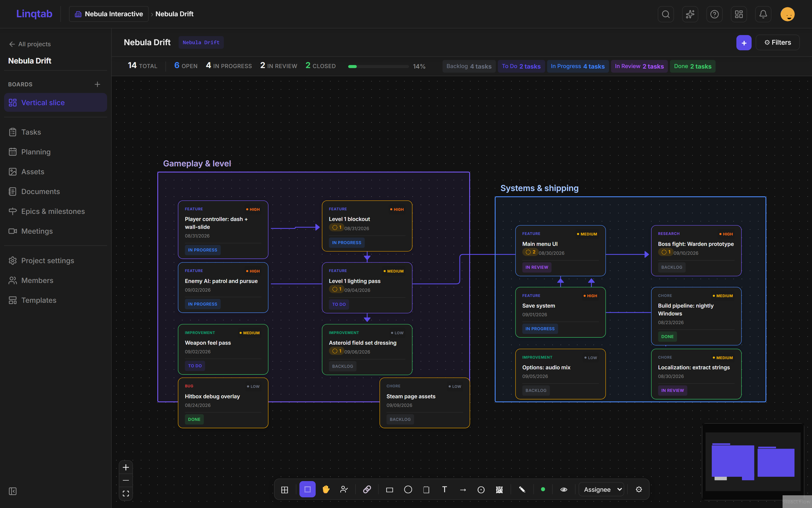Switch to the hand pan tool

326,489
